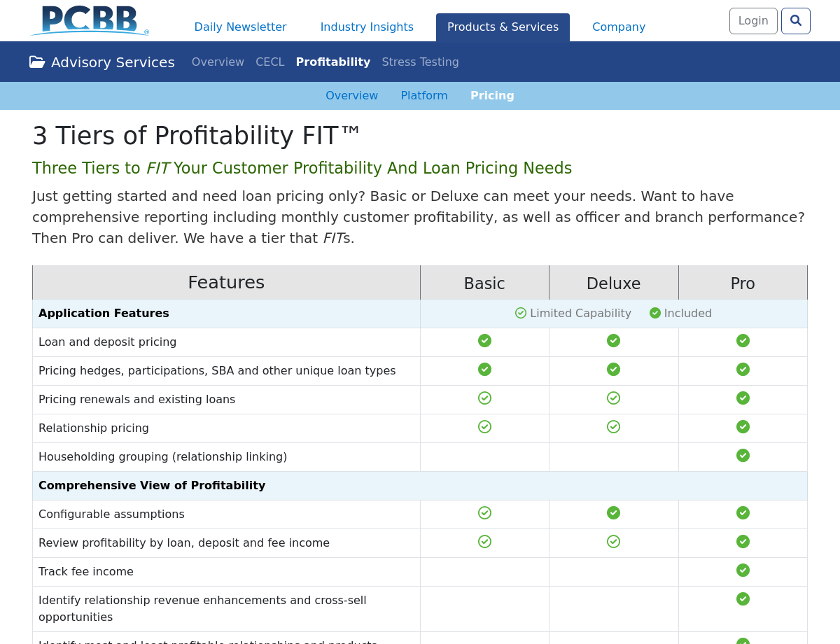Click Basic limited icon for Relationship pricing
This screenshot has width=840, height=644.
click(x=484, y=427)
